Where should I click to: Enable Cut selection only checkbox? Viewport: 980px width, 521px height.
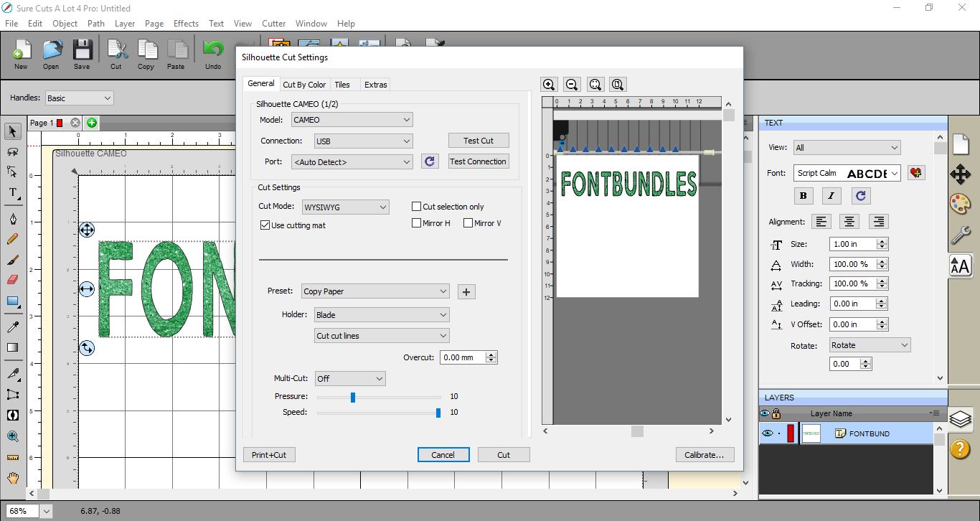(416, 207)
